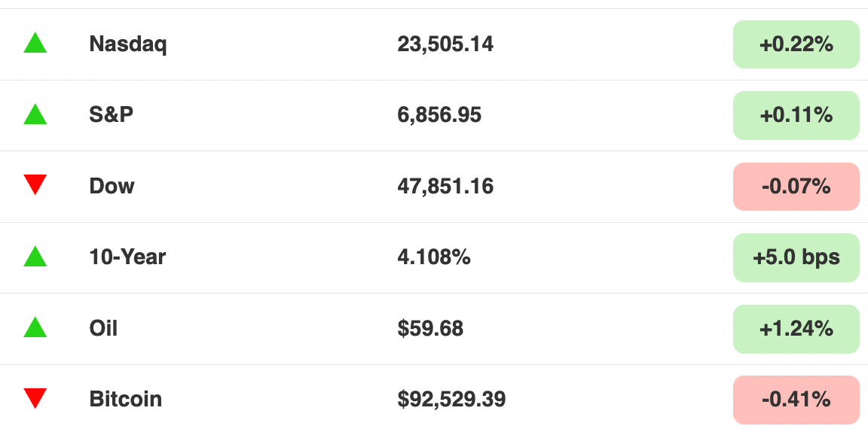The width and height of the screenshot is (868, 432).
Task: Click the green up arrow beside Nasdaq
Action: [35, 43]
